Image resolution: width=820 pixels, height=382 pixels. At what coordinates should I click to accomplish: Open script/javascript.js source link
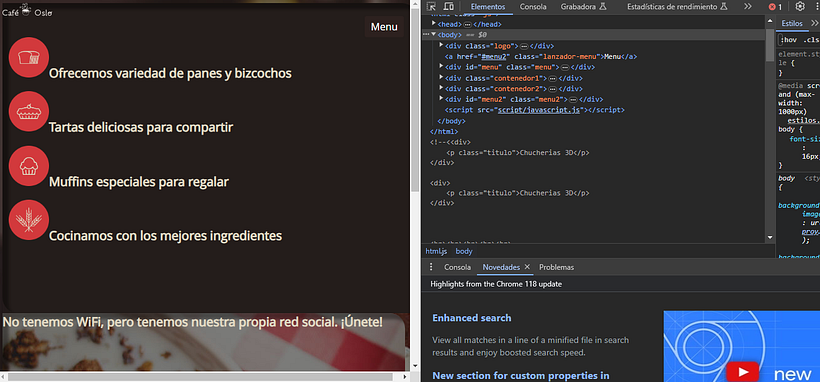click(539, 110)
